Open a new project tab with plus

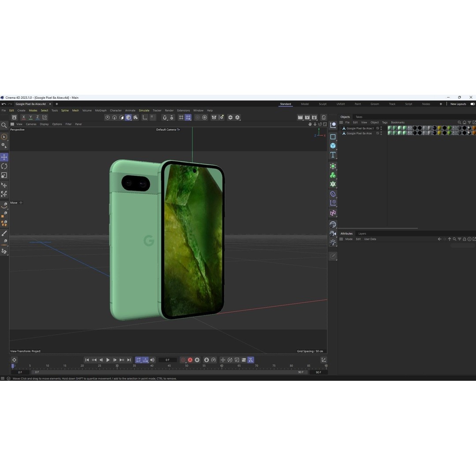[57, 104]
